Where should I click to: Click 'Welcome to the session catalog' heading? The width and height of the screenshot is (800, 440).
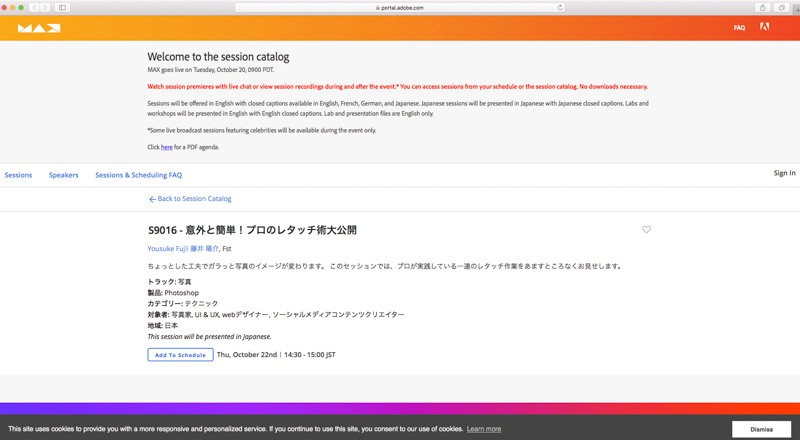[x=218, y=57]
